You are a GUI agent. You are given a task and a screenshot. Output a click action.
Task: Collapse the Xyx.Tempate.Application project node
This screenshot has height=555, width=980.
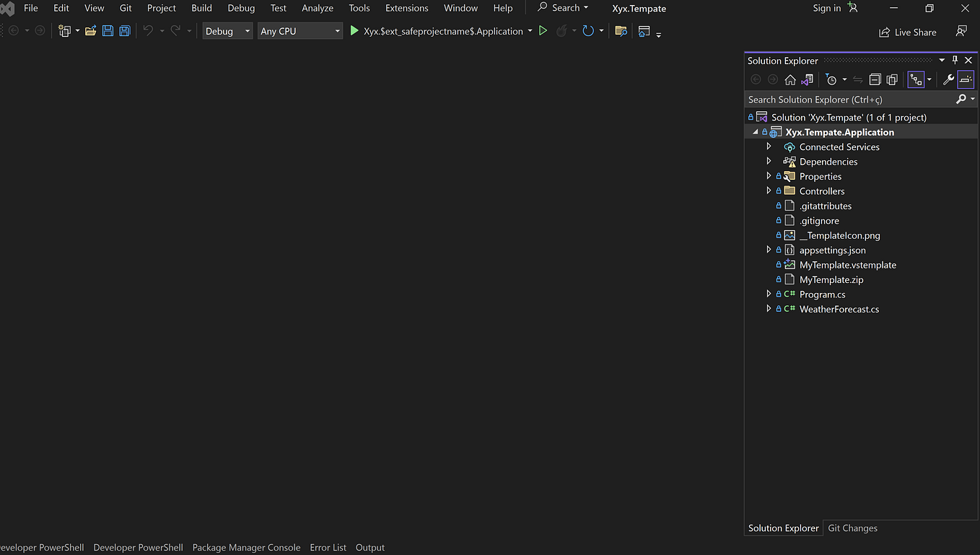(755, 131)
